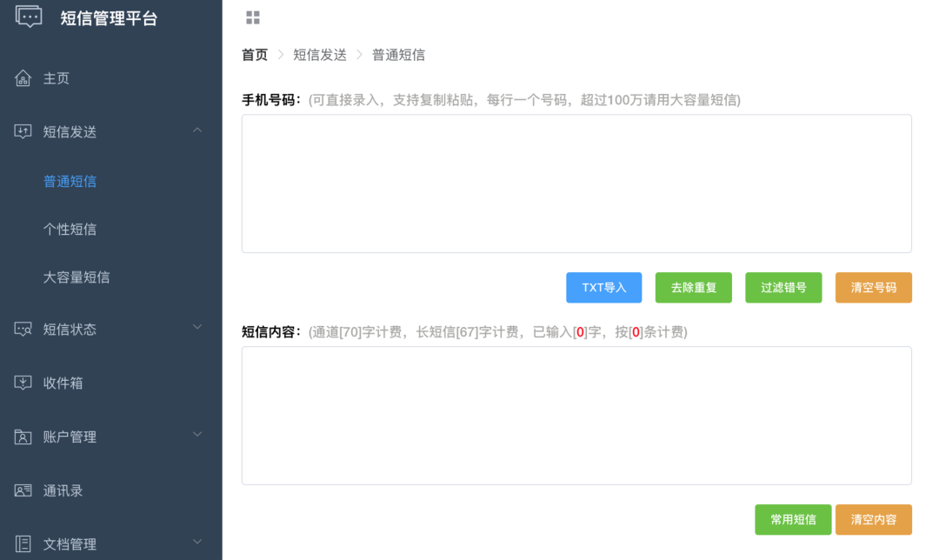Click the 短信内容 field label
The width and height of the screenshot is (939, 560).
(x=271, y=332)
